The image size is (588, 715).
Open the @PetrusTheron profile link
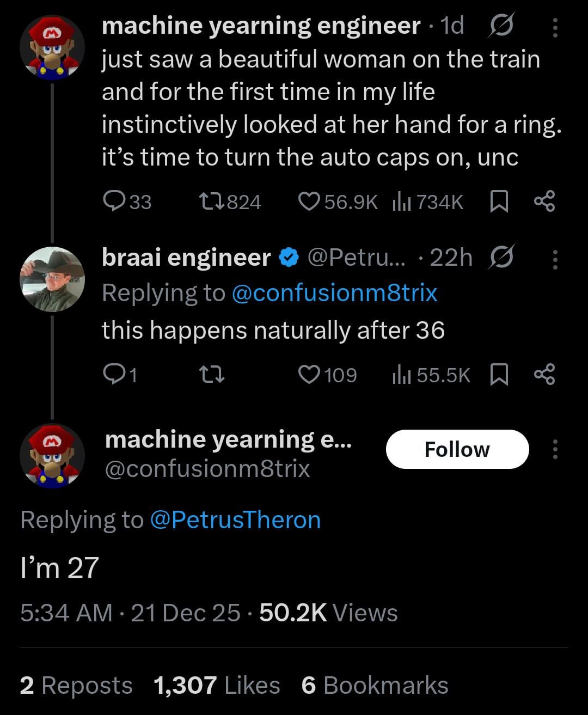tap(235, 520)
